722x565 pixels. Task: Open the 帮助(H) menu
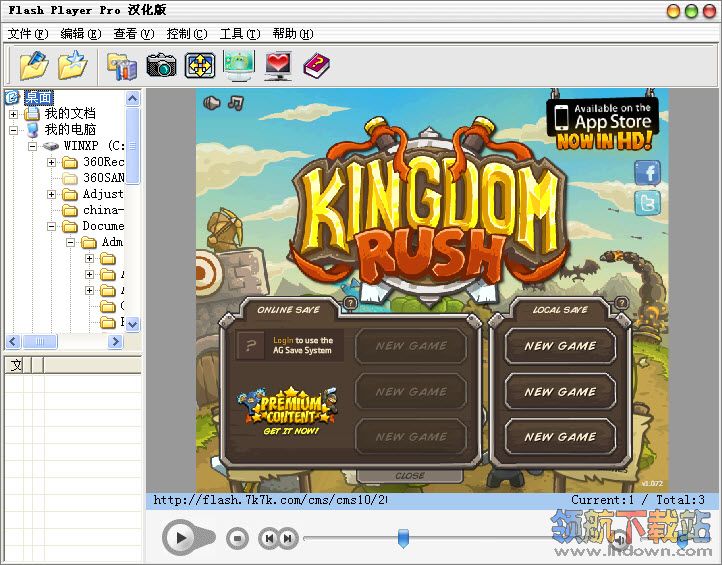pos(292,34)
